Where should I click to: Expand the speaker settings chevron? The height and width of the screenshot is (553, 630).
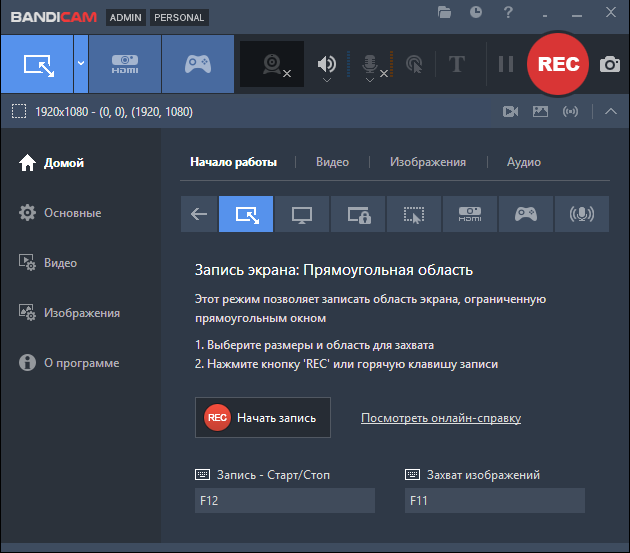[327, 80]
